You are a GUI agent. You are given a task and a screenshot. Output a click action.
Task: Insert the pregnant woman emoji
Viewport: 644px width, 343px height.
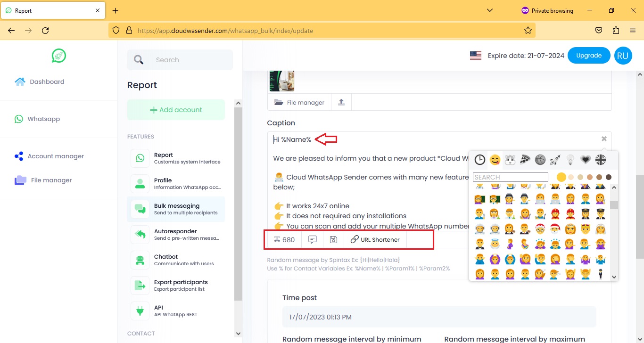(510, 244)
